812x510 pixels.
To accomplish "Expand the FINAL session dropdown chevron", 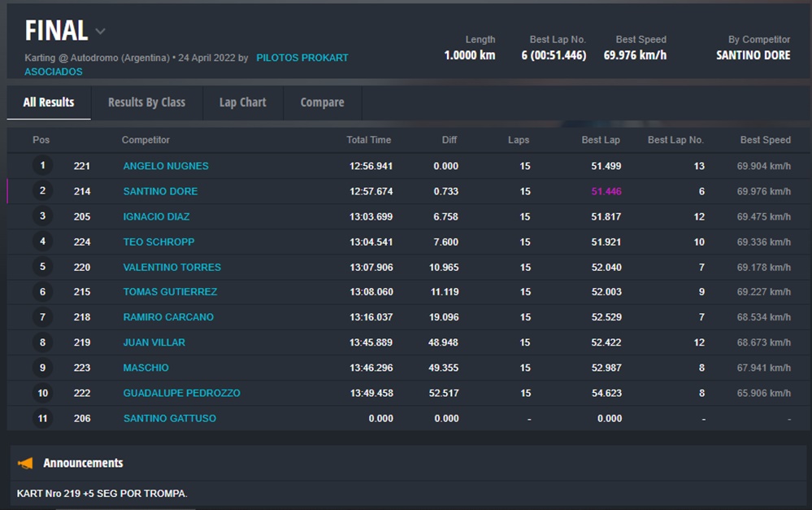I will tap(100, 32).
